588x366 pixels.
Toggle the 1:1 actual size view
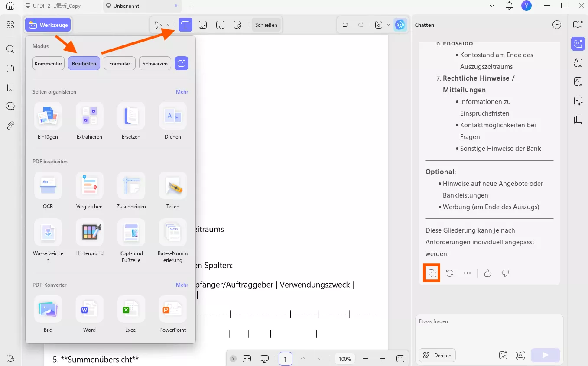click(400, 359)
